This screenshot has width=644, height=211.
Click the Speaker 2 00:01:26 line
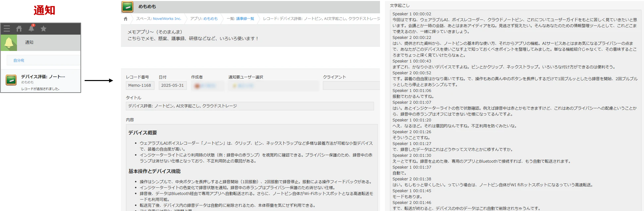(x=412, y=132)
